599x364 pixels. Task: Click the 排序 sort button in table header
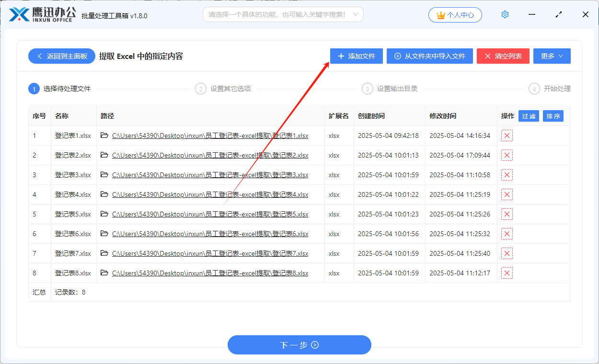tap(553, 116)
